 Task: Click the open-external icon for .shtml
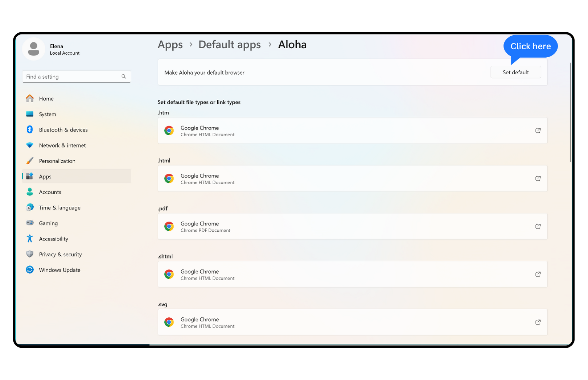[x=538, y=274]
